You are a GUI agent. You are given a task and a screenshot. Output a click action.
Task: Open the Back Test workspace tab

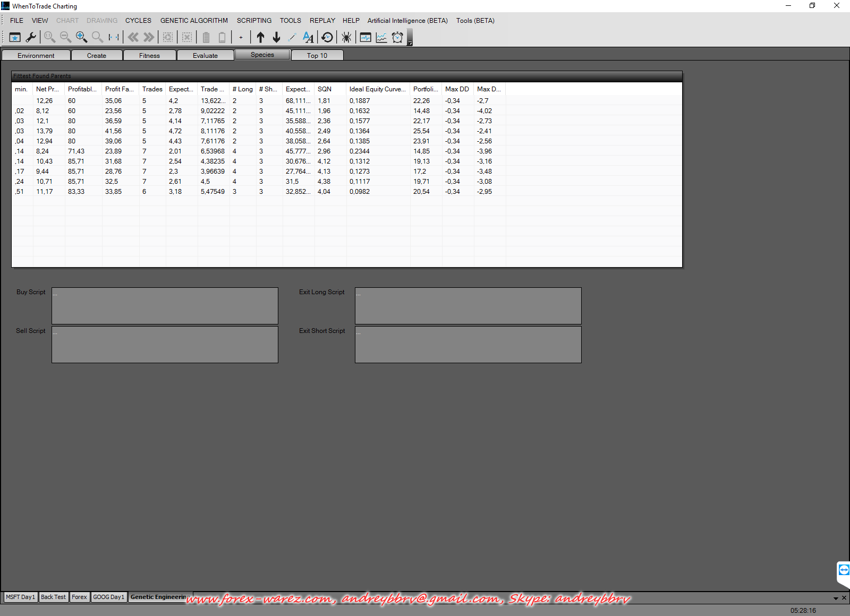[x=53, y=597]
